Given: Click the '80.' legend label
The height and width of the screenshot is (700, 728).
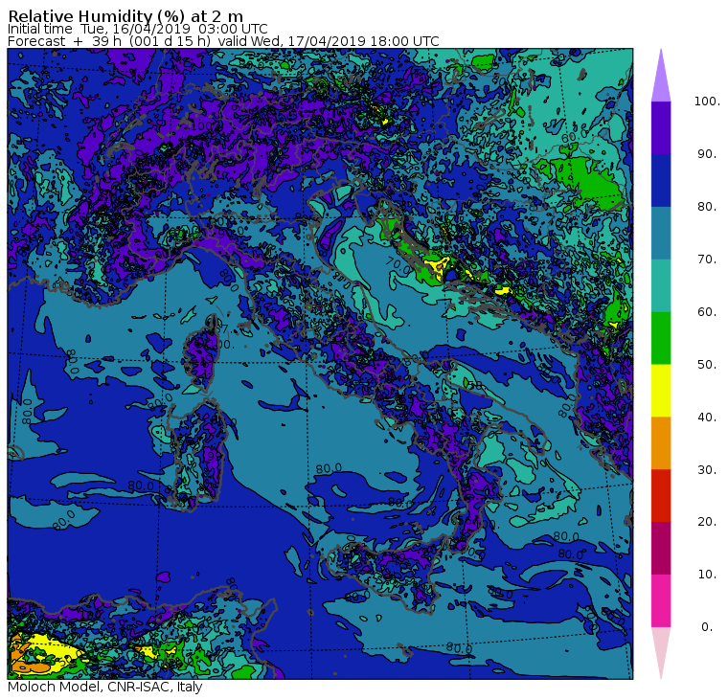Looking at the screenshot, I should click(707, 207).
